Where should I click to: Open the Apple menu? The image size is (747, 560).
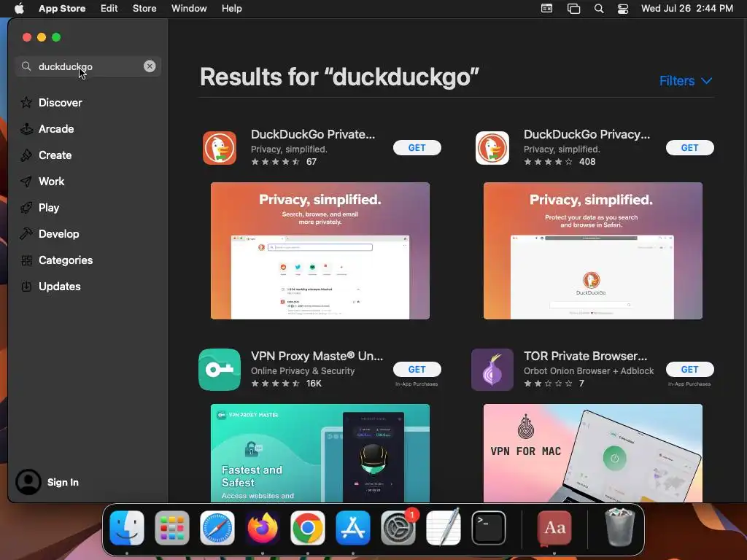point(19,8)
